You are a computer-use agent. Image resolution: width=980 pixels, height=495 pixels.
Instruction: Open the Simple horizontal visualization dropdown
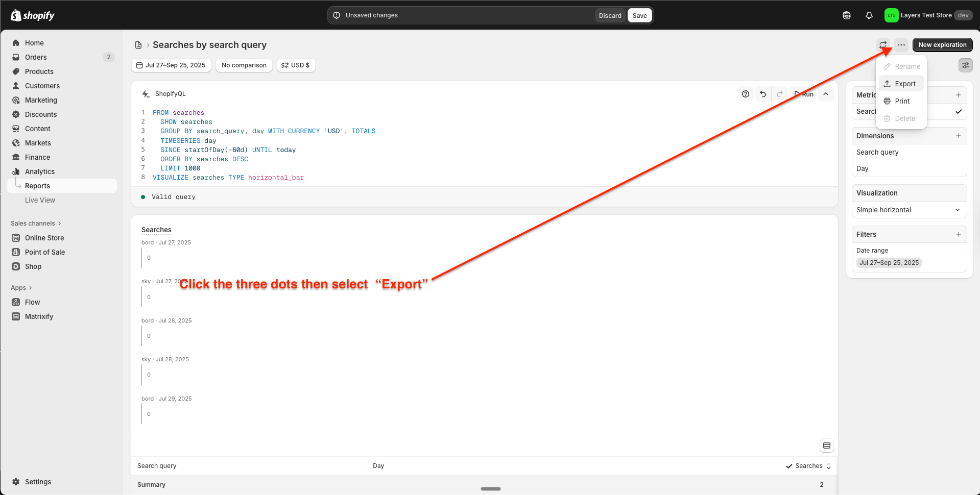(x=909, y=210)
